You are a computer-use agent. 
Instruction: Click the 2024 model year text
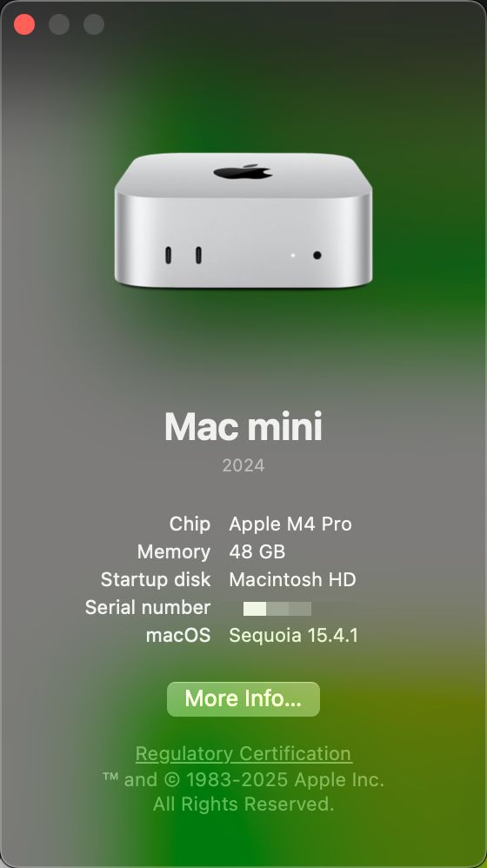click(243, 465)
